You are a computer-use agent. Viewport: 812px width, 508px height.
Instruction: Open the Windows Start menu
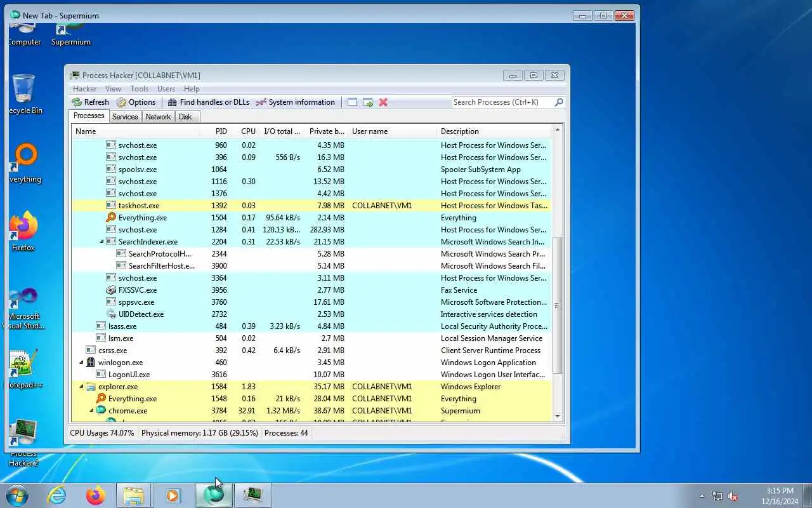pos(17,495)
